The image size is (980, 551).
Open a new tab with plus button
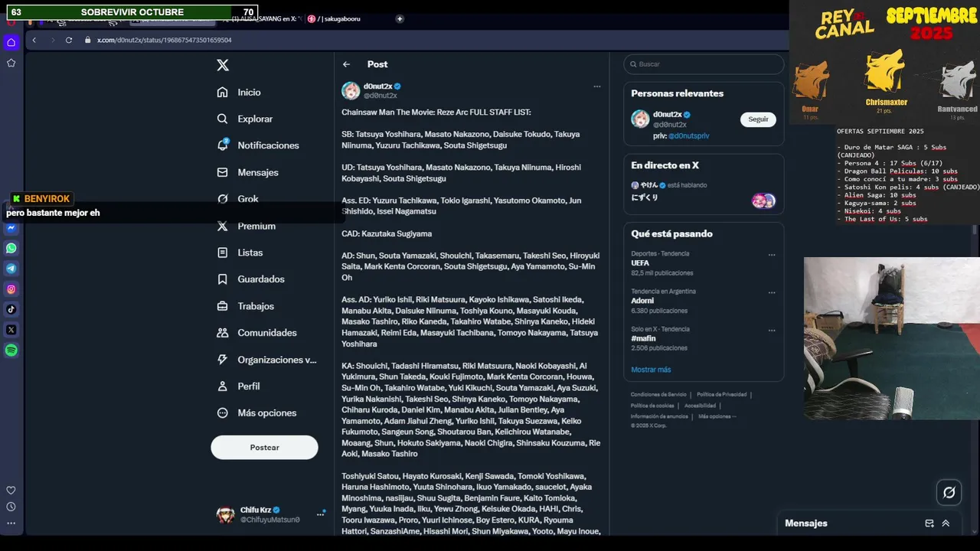[x=400, y=18]
